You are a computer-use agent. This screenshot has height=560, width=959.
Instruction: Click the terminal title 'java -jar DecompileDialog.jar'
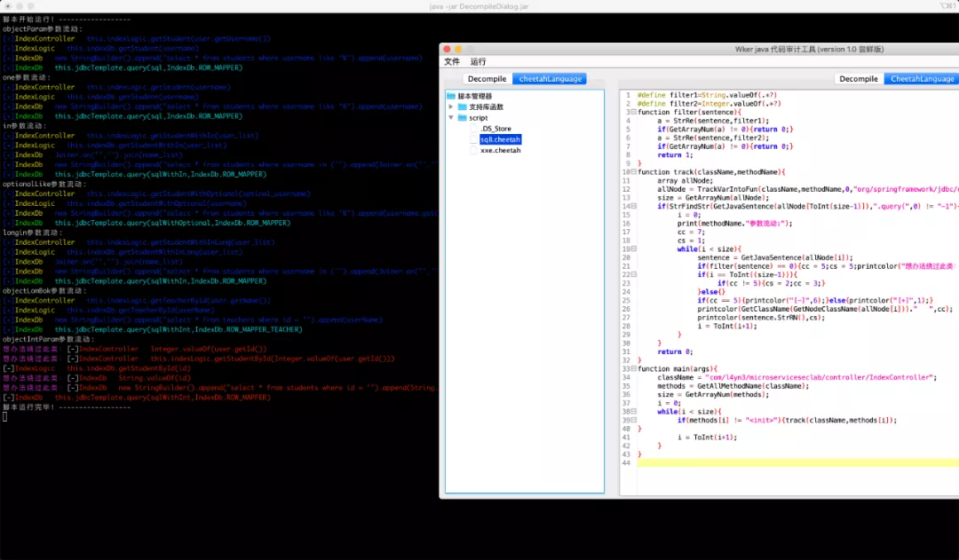479,6
